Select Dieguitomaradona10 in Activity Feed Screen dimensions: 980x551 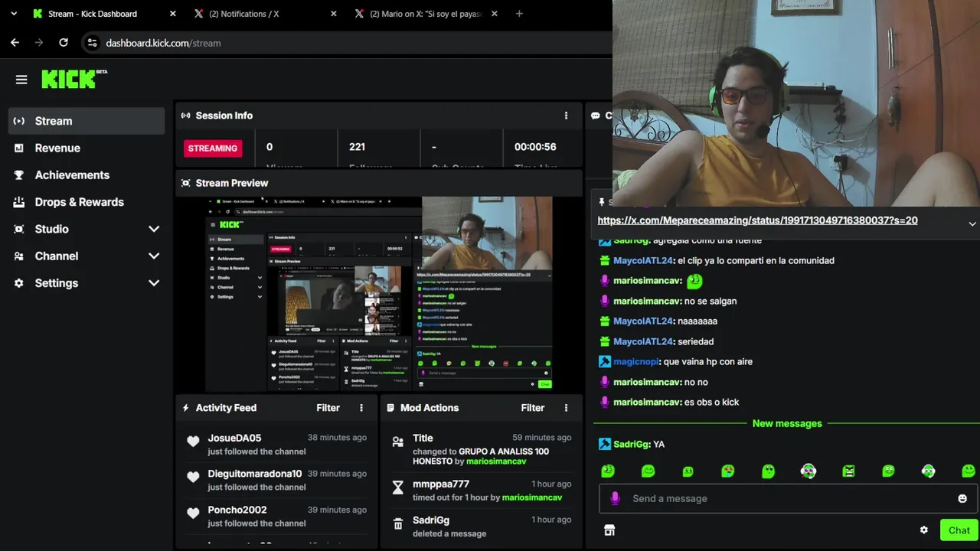[255, 474]
